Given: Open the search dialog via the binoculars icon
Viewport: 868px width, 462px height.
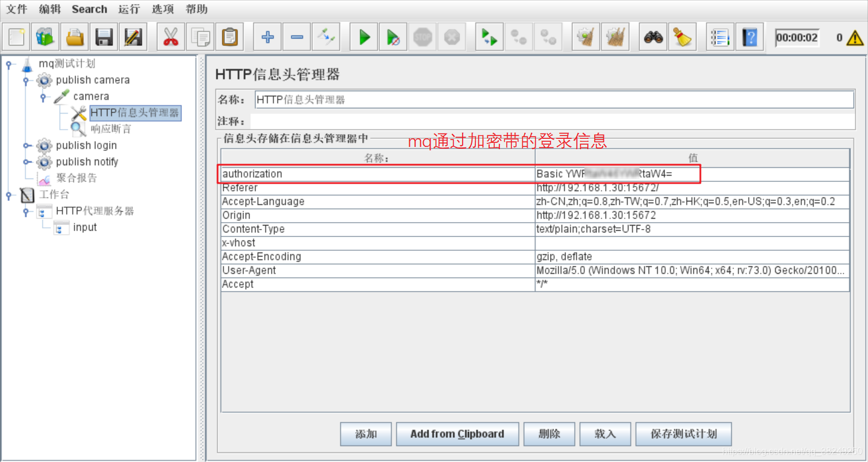Looking at the screenshot, I should point(652,36).
